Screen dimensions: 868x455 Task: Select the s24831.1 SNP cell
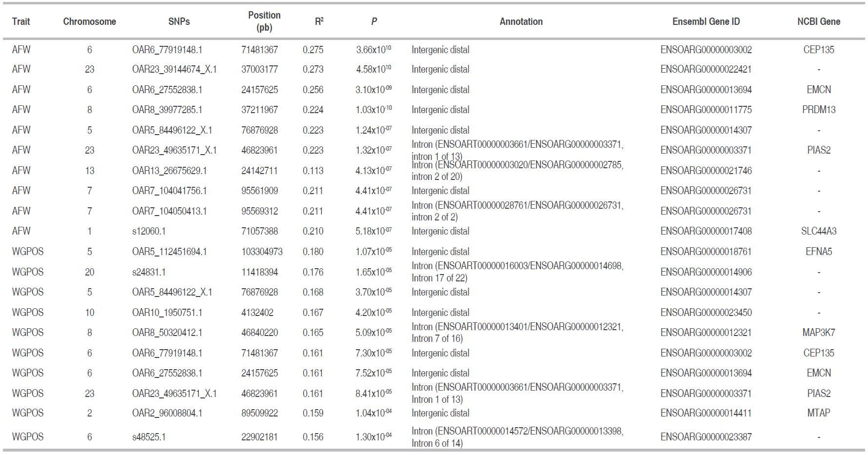pos(149,272)
